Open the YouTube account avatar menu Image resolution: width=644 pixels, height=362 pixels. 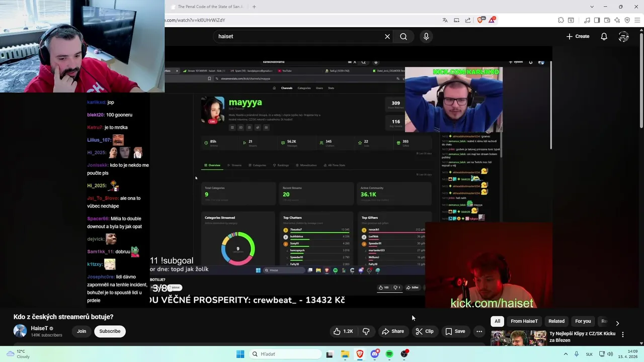624,36
